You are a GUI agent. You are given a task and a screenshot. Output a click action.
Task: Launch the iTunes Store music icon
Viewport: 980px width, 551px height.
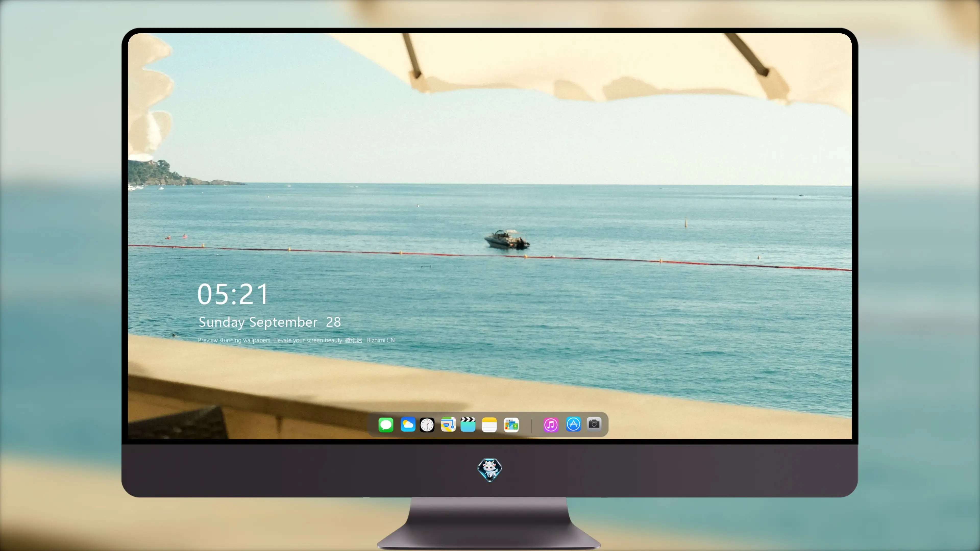click(x=551, y=425)
